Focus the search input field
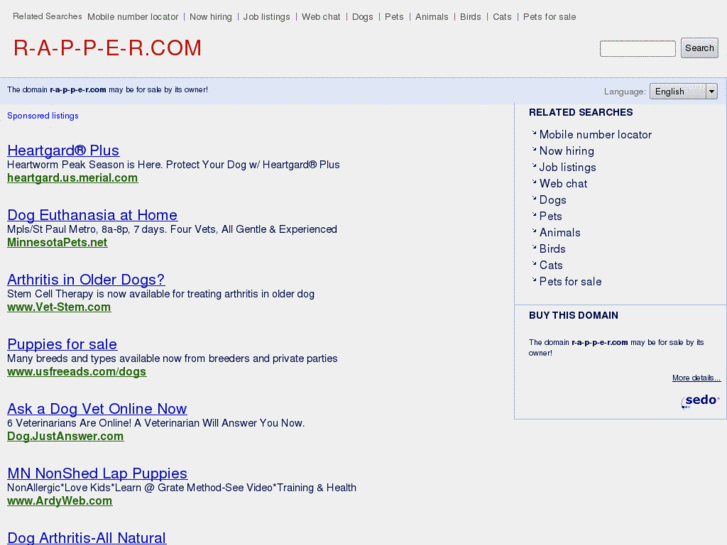The width and height of the screenshot is (727, 545). pyautogui.click(x=638, y=49)
